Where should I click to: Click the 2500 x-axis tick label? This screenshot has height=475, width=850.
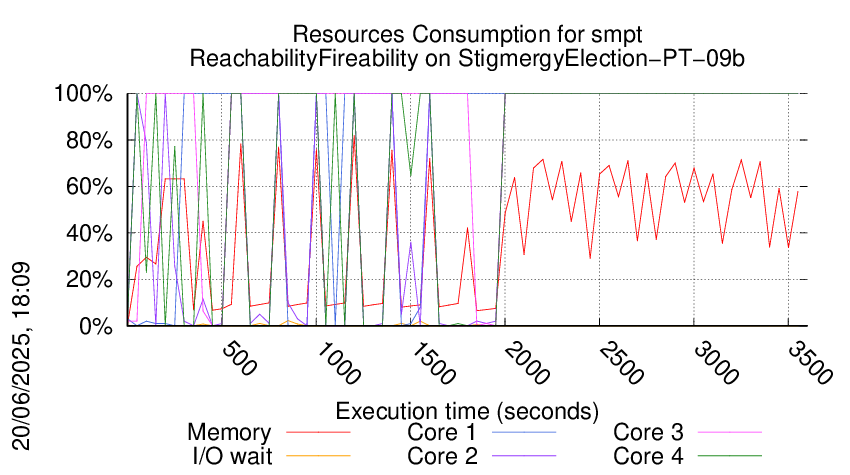coord(622,363)
